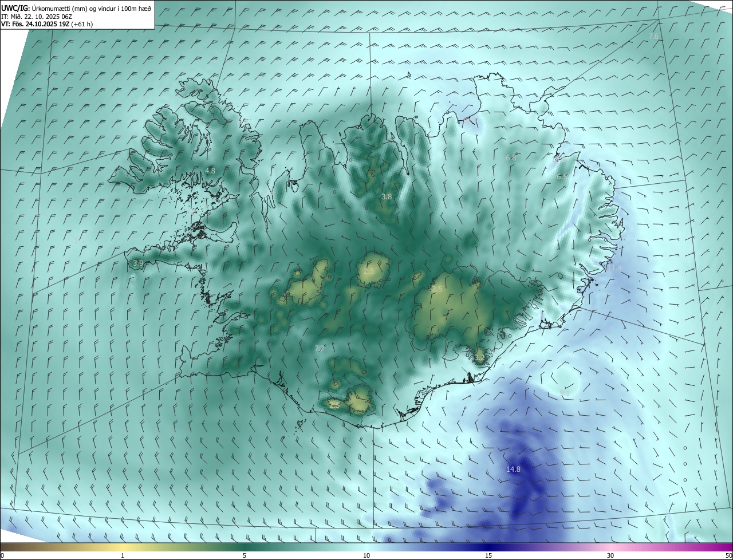Click the 14.8 maximum value label over the sea
Screen dimensions: 733x560
click(x=514, y=470)
